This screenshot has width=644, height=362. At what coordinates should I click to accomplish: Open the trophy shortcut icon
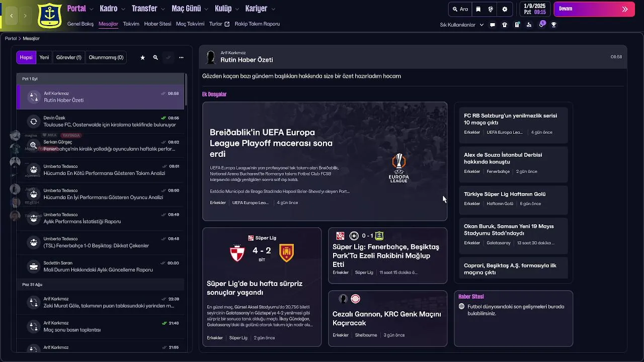pyautogui.click(x=554, y=25)
